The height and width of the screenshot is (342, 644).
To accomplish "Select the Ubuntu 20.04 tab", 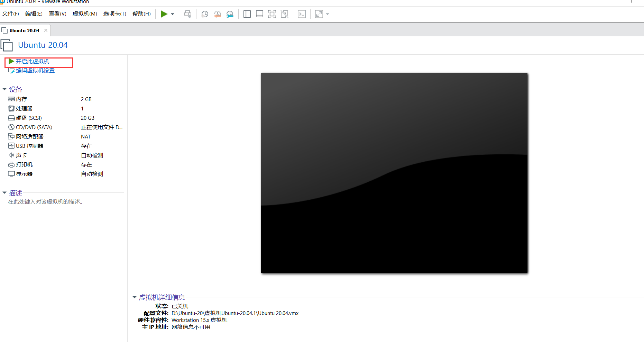I will click(x=24, y=30).
